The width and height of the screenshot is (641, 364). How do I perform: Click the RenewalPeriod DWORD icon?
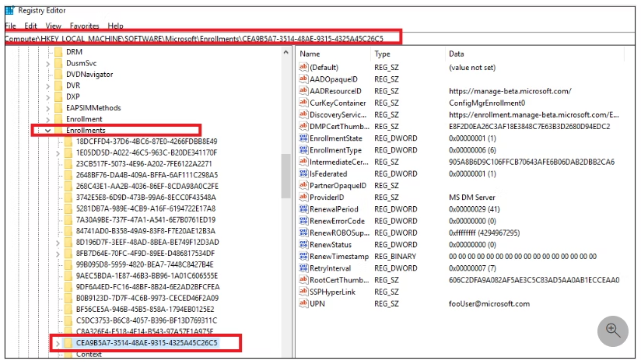pos(303,208)
